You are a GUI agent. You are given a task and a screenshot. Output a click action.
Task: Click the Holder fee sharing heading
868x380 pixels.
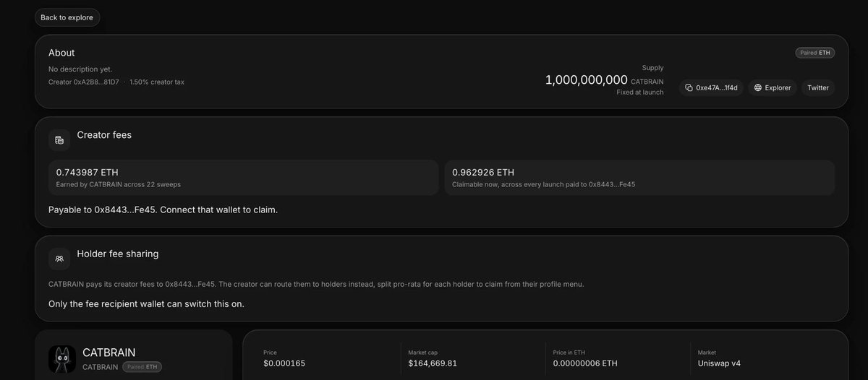coord(118,254)
